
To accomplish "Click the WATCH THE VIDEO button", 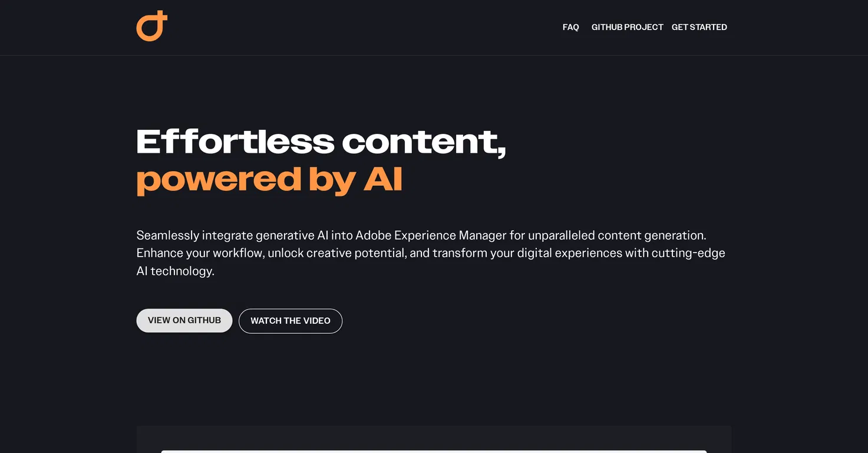I will [291, 321].
